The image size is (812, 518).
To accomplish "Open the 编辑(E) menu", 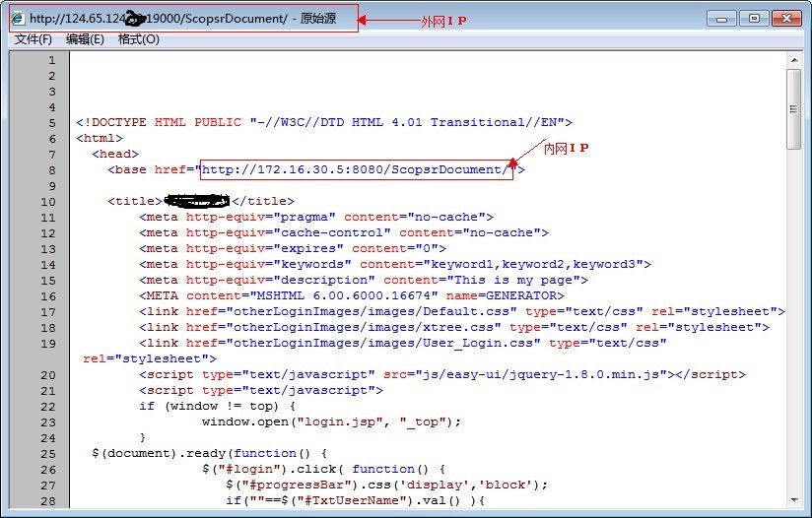I will point(85,39).
